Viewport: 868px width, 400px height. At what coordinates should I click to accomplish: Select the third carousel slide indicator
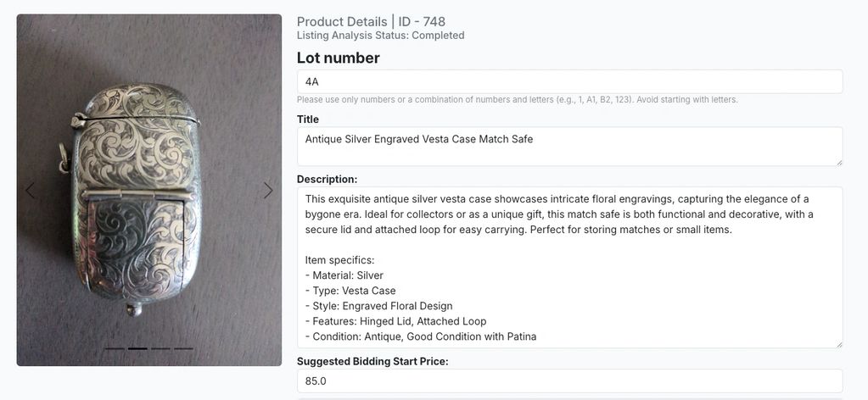click(x=160, y=348)
